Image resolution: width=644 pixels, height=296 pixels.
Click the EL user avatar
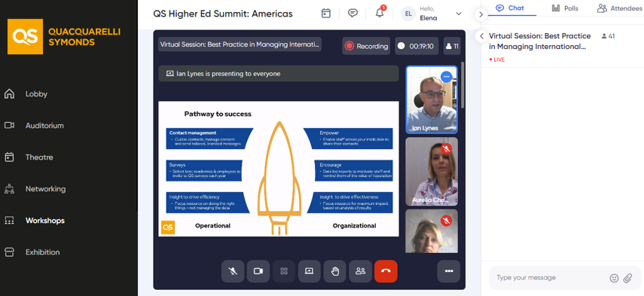point(408,14)
